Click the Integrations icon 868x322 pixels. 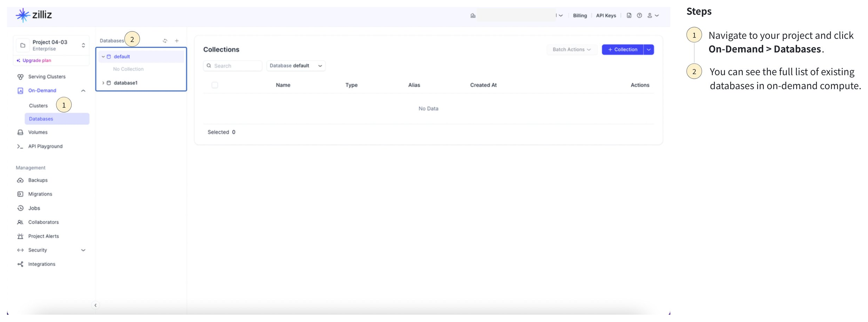point(20,264)
